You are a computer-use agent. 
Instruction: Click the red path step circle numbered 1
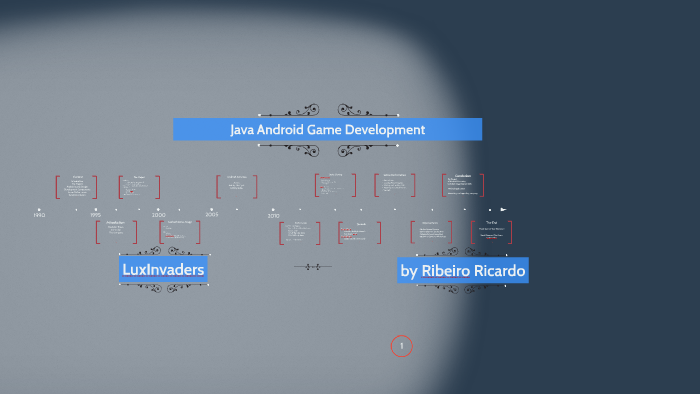[401, 346]
